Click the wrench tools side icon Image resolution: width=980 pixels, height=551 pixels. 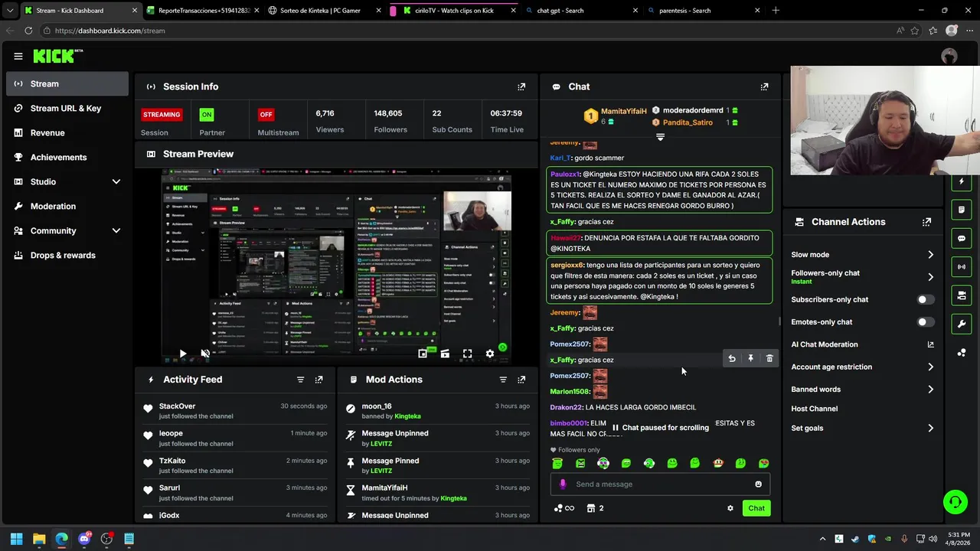pos(962,324)
